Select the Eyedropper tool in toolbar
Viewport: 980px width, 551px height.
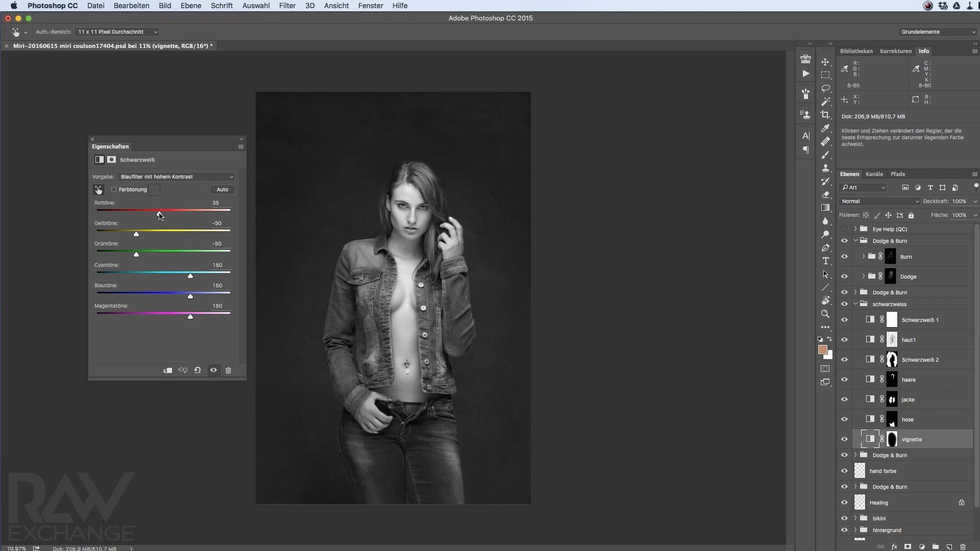pyautogui.click(x=825, y=128)
